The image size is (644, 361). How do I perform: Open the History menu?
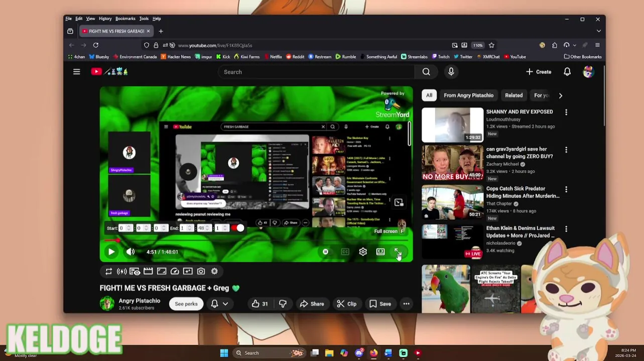pyautogui.click(x=105, y=19)
